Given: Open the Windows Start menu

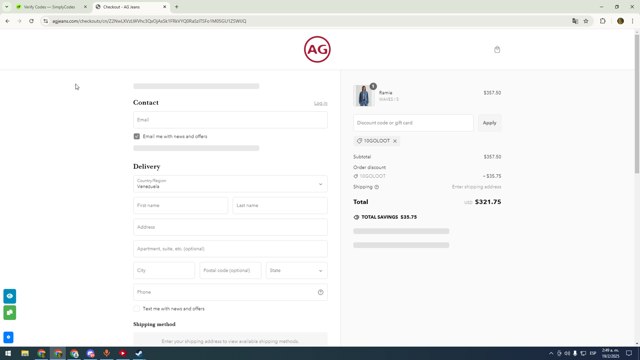Looking at the screenshot, I should 8,353.
